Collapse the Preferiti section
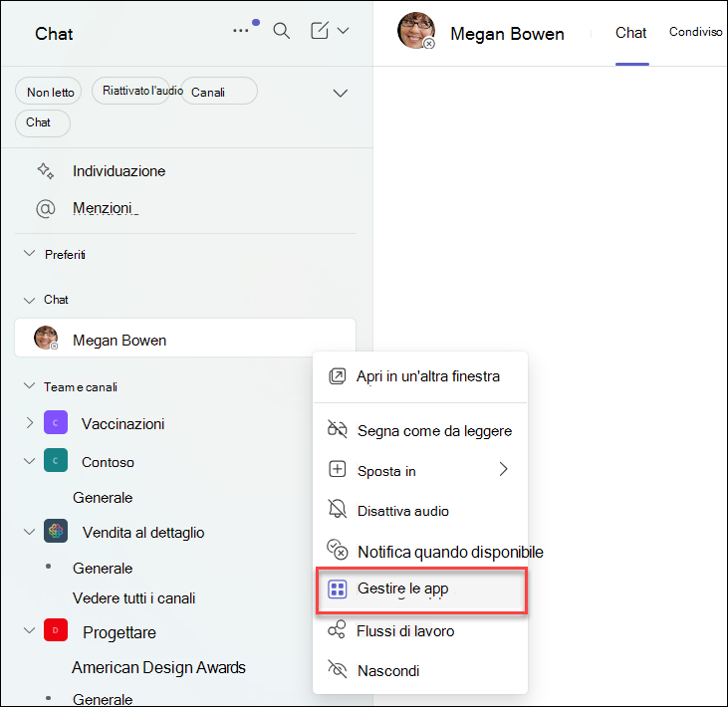This screenshot has width=728, height=707. coord(29,254)
